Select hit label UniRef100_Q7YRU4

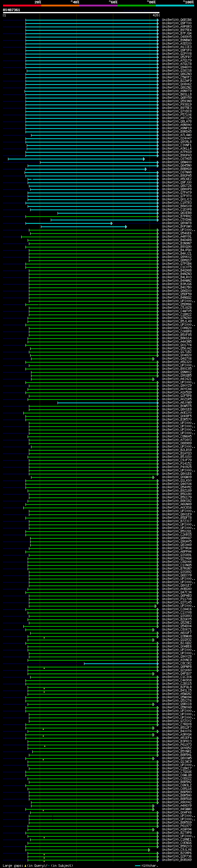176,548
